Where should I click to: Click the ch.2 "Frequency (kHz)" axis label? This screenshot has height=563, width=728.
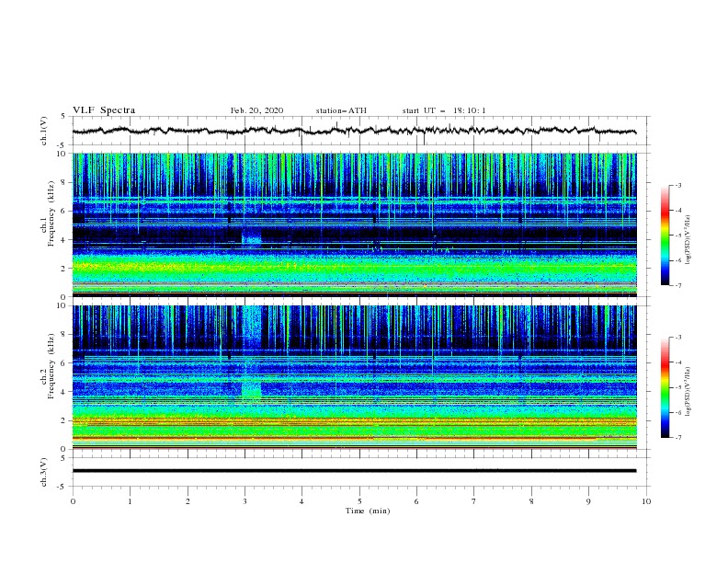click(51, 365)
